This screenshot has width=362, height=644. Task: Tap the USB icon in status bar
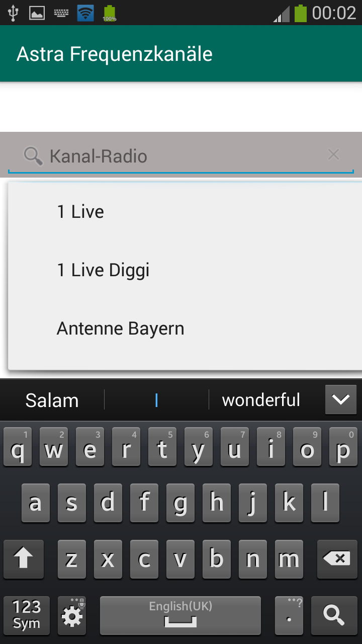click(13, 13)
